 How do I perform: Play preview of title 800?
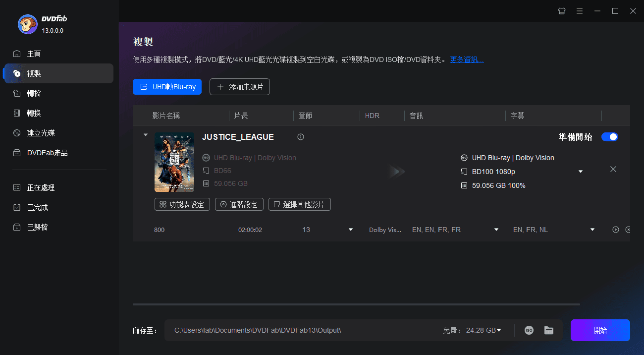click(616, 230)
